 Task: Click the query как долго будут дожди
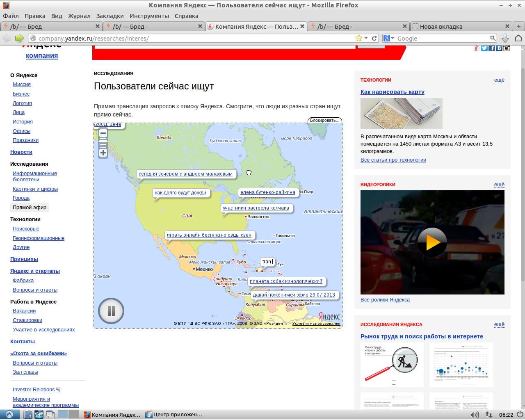(180, 193)
